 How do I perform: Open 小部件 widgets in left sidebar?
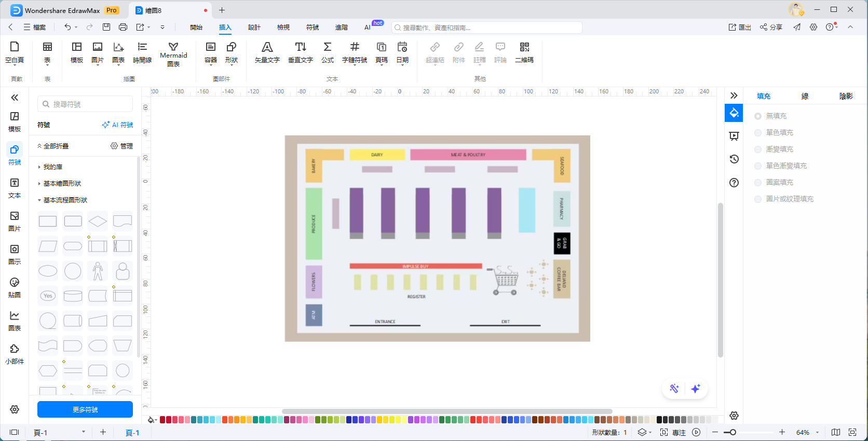15,354
